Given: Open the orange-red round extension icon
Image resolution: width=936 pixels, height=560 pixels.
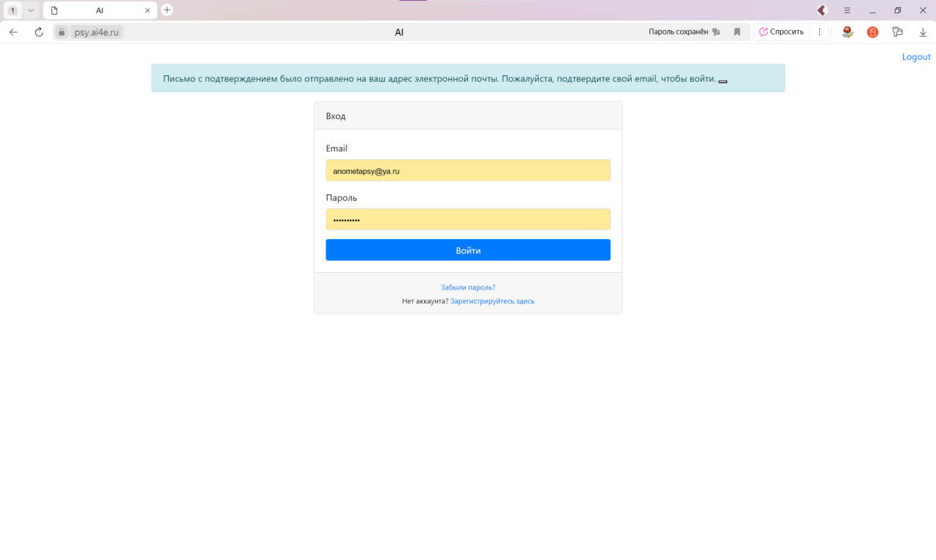Looking at the screenshot, I should point(872,32).
